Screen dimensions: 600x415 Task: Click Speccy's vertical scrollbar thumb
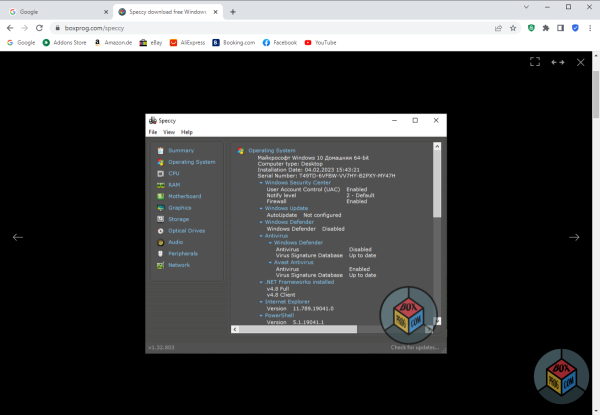[437, 184]
